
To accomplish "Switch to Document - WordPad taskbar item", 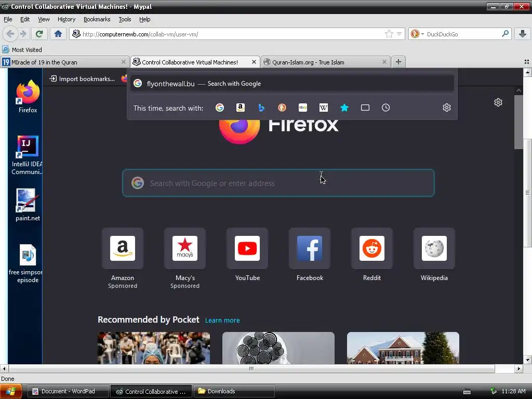I will (68, 391).
